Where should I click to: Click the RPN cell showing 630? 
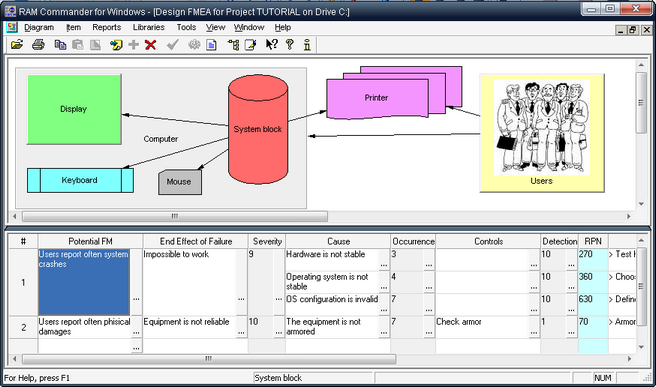coord(593,305)
